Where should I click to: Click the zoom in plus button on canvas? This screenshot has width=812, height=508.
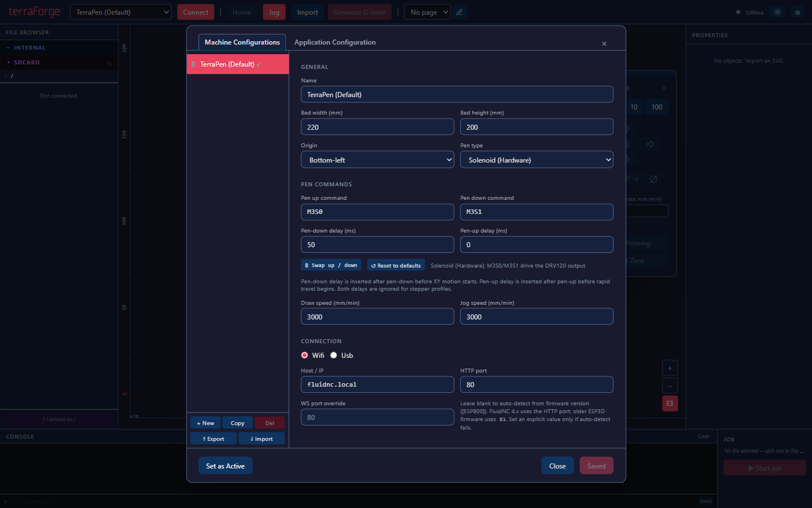(x=670, y=368)
